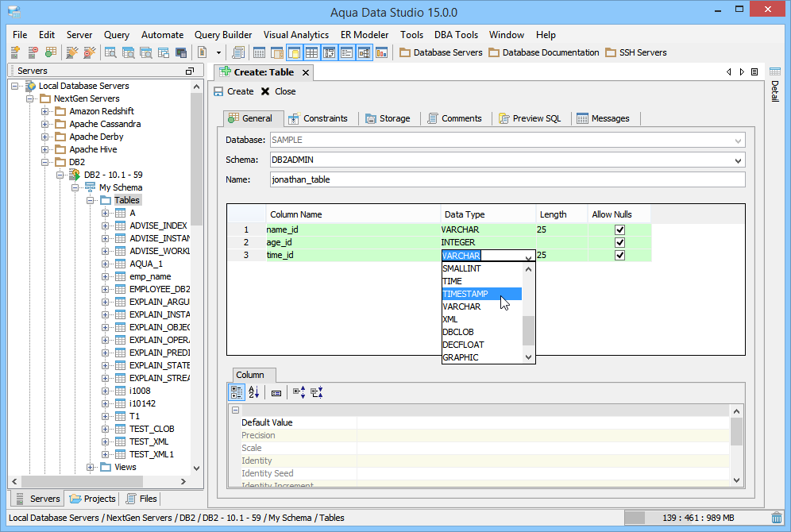Click the expand all properties icon

[299, 392]
